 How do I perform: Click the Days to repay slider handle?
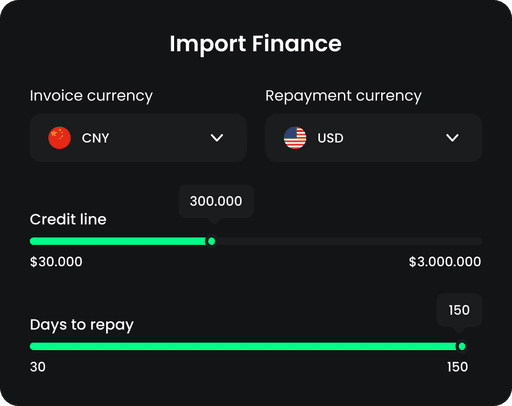coord(462,347)
